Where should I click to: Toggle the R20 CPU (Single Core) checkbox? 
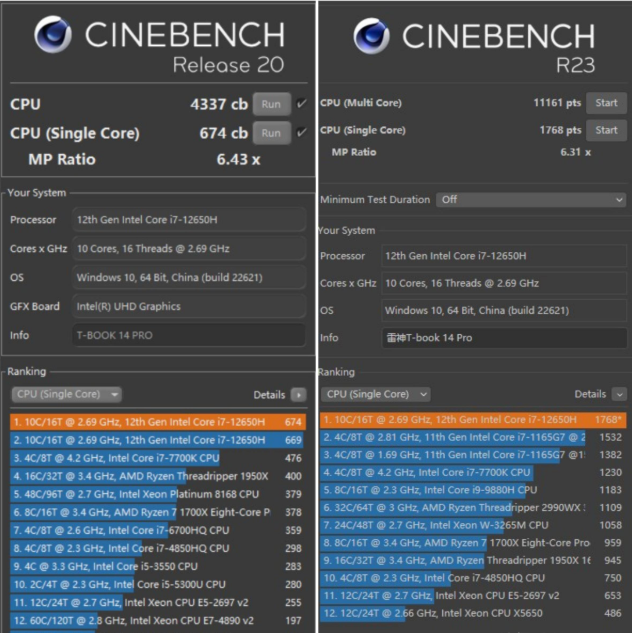coord(301,133)
